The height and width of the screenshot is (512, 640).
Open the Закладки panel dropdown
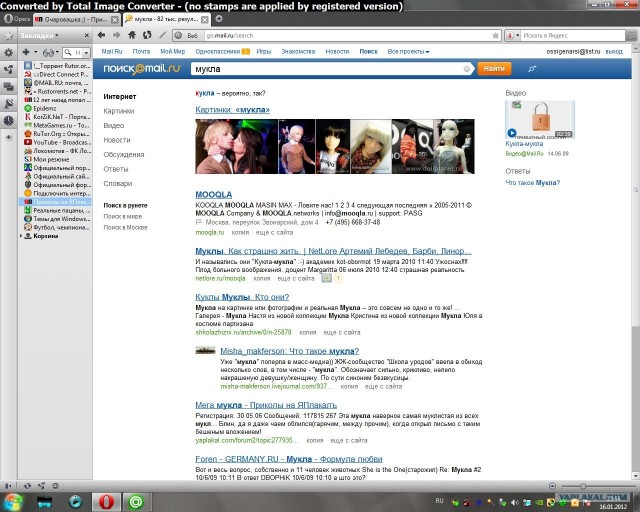pos(40,36)
